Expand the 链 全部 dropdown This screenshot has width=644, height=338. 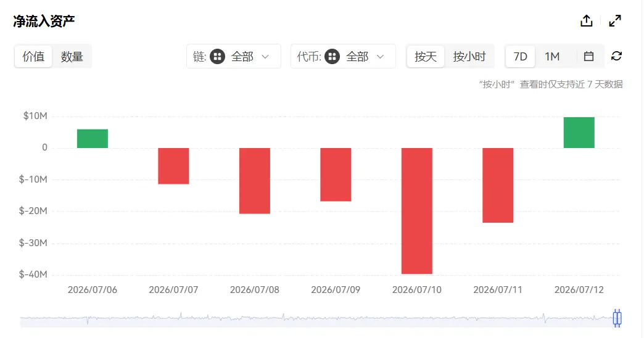(x=234, y=56)
